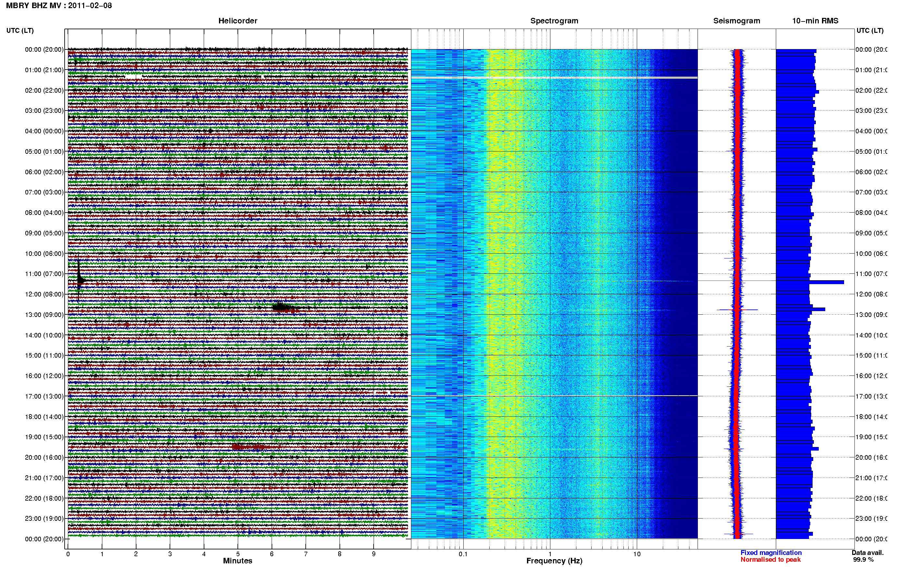Click the white data gap line in spectrogram near 01:20
The width and height of the screenshot is (924, 578).
point(554,78)
